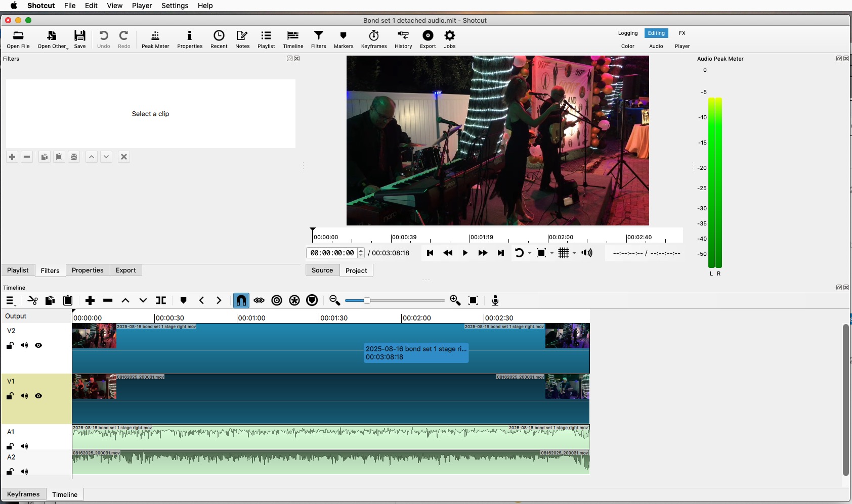Ripple delete with minus in timeline toolbar

[x=108, y=300]
